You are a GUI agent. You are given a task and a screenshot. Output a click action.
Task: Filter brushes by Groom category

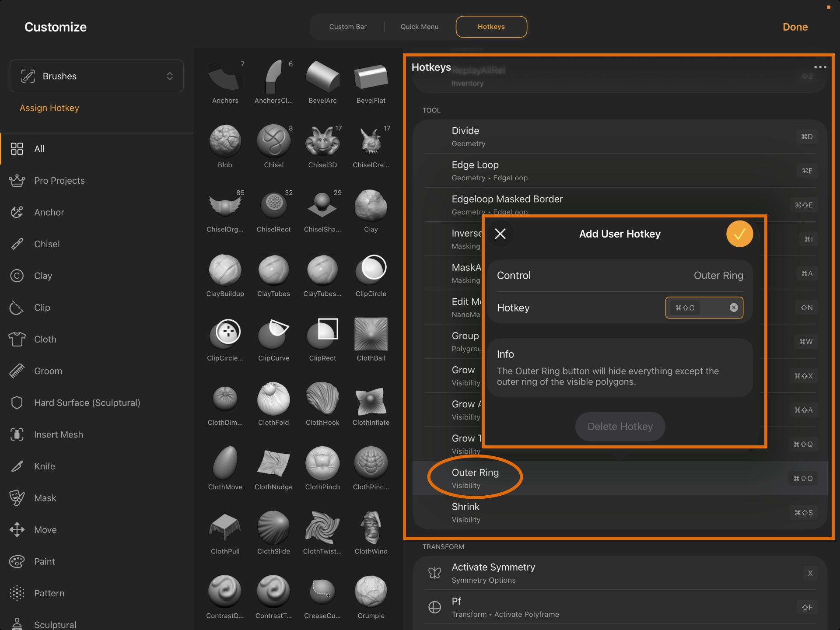97,371
